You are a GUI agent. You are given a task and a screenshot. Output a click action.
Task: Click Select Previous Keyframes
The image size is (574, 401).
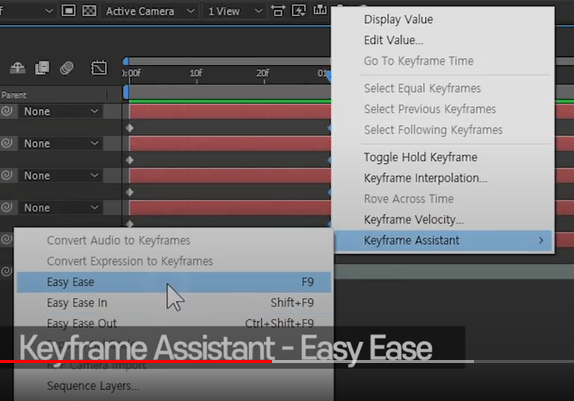tap(430, 109)
